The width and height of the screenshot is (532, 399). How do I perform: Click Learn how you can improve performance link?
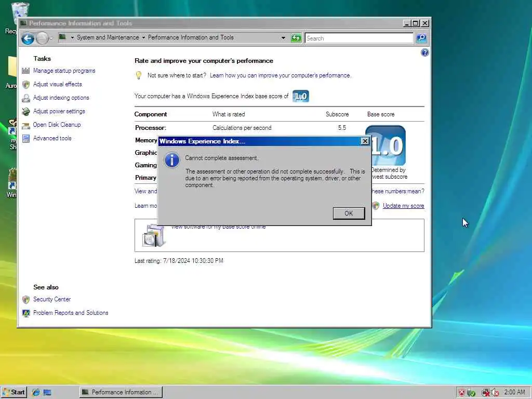click(280, 75)
